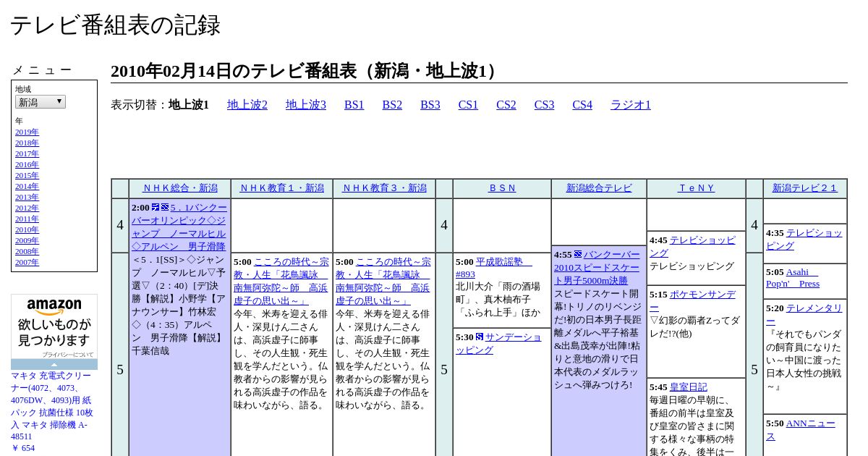Select year 2010年 in menu

pyautogui.click(x=27, y=229)
